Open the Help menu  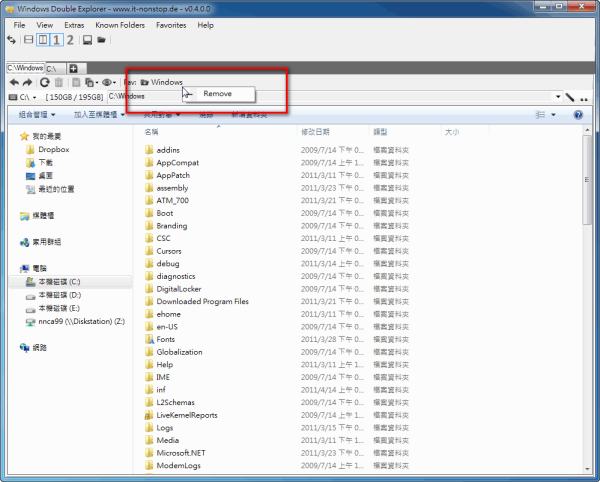click(205, 25)
